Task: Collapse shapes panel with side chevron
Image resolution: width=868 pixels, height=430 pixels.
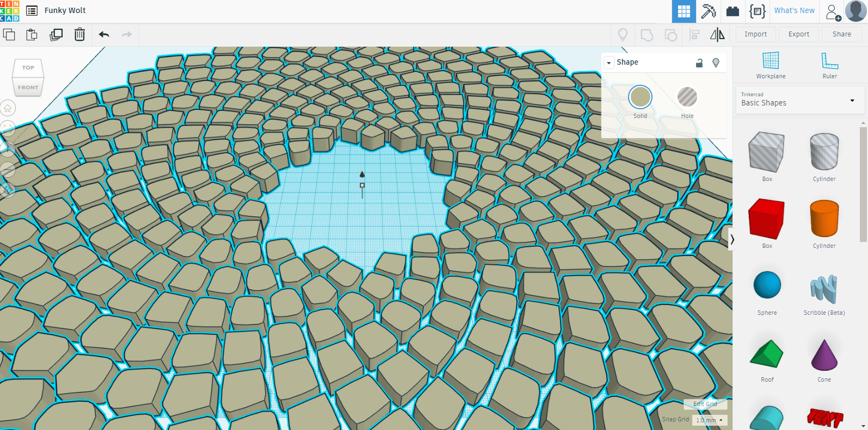Action: (x=732, y=239)
